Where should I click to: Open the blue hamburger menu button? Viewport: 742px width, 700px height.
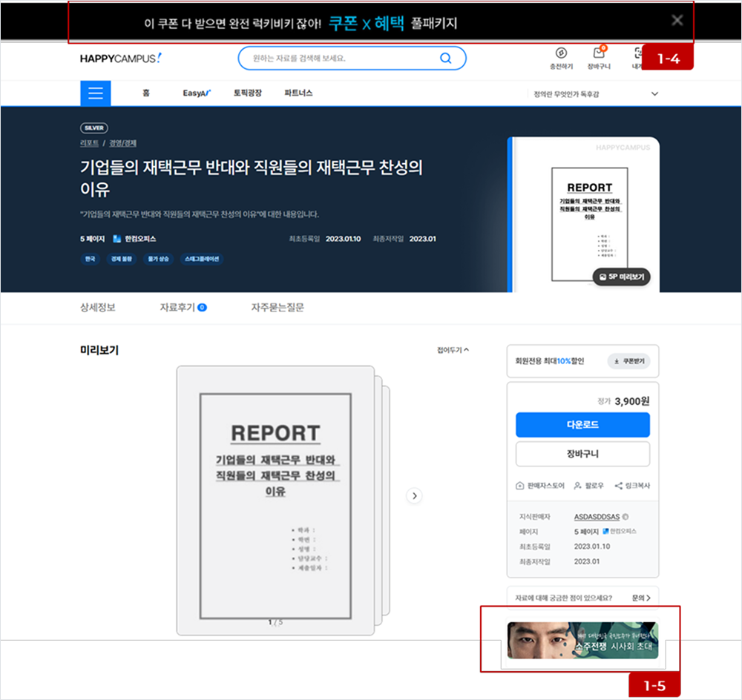coord(96,93)
